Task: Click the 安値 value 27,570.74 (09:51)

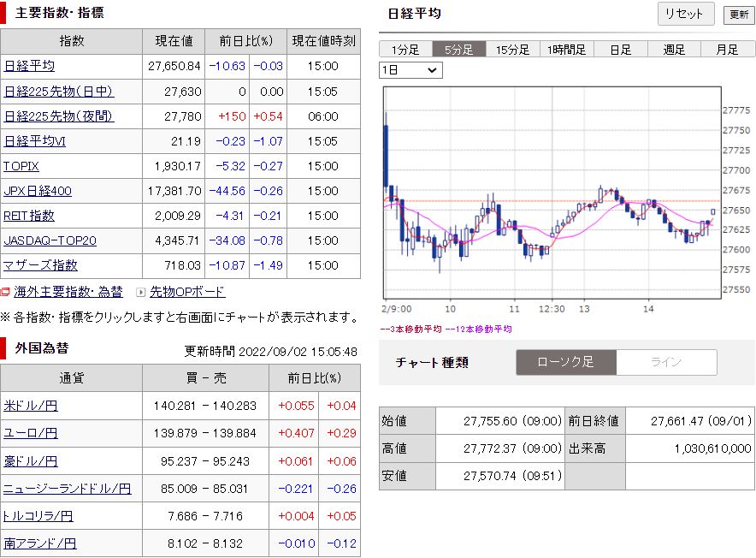Action: click(x=512, y=476)
